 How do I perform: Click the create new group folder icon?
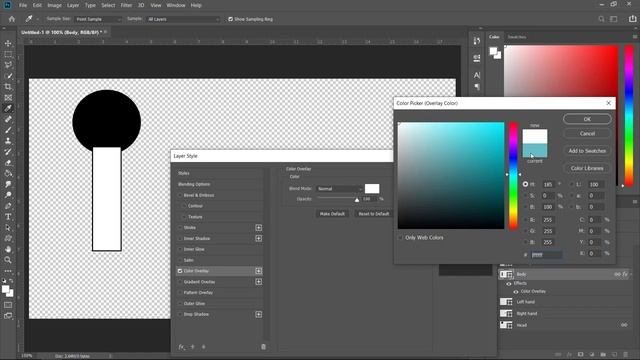pos(603,355)
